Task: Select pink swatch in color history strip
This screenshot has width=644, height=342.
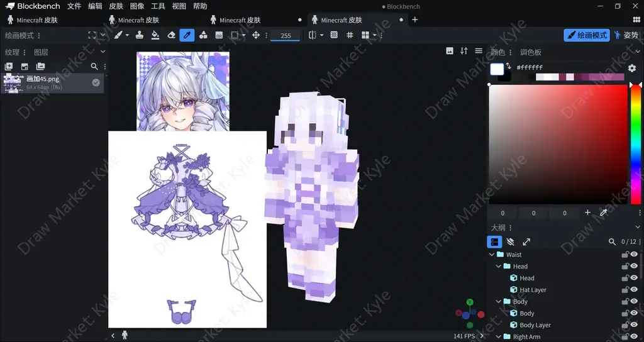Action: 570,77
